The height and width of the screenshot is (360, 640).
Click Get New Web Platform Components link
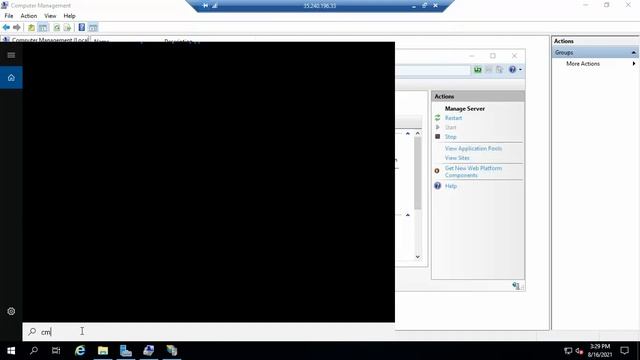click(x=473, y=171)
